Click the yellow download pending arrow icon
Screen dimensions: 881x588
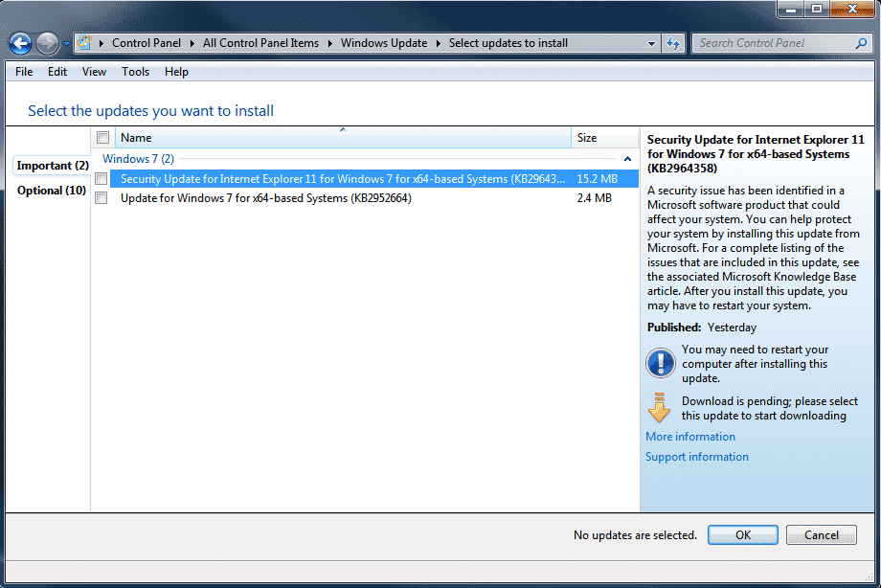(x=659, y=408)
